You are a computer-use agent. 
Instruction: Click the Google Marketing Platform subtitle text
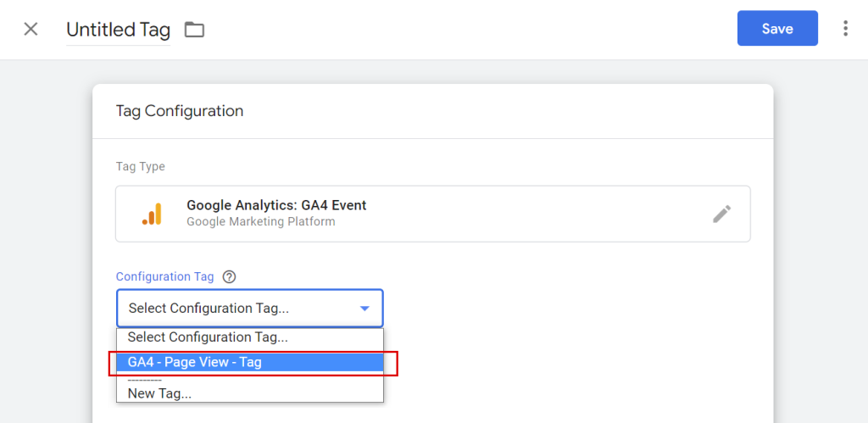tap(260, 222)
